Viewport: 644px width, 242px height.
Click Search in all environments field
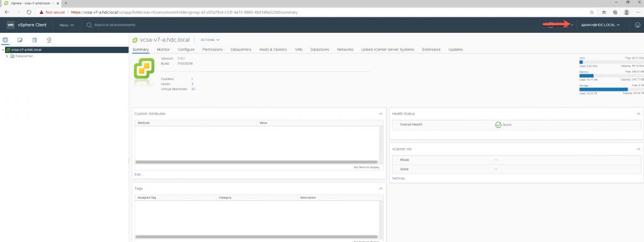tap(114, 25)
